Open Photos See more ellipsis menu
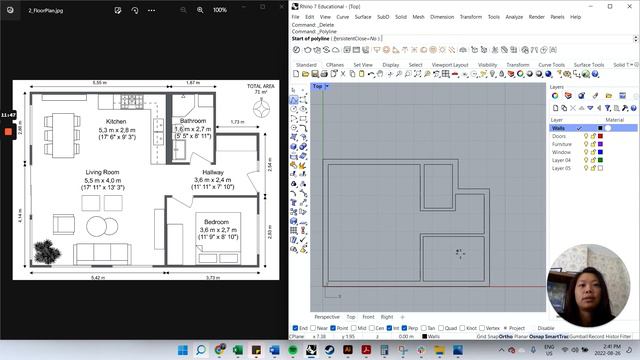 (x=151, y=10)
